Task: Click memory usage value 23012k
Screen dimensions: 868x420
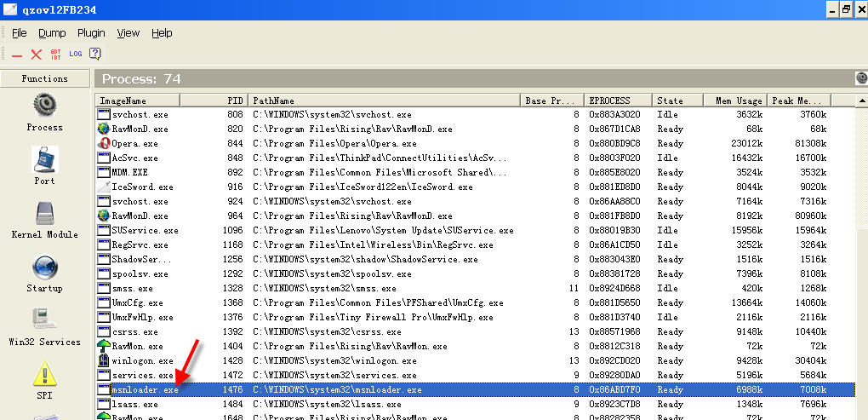Action: click(747, 143)
